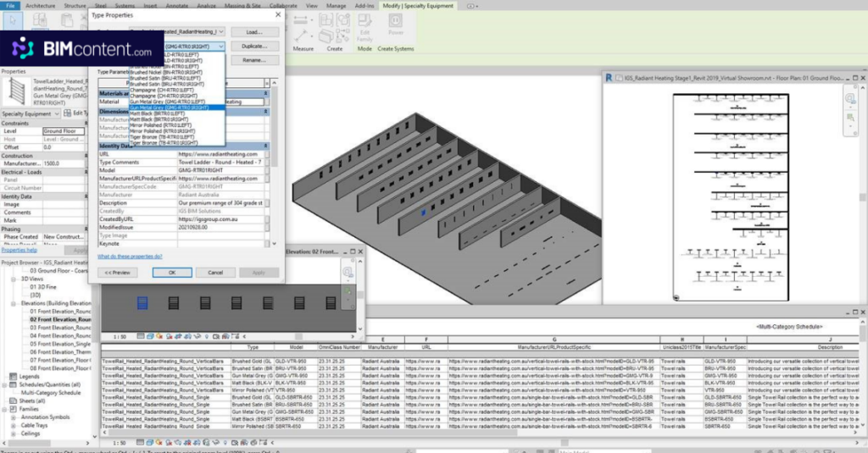Open the navigation wheel in the floor plan view
This screenshot has width=868, height=453.
tap(850, 99)
